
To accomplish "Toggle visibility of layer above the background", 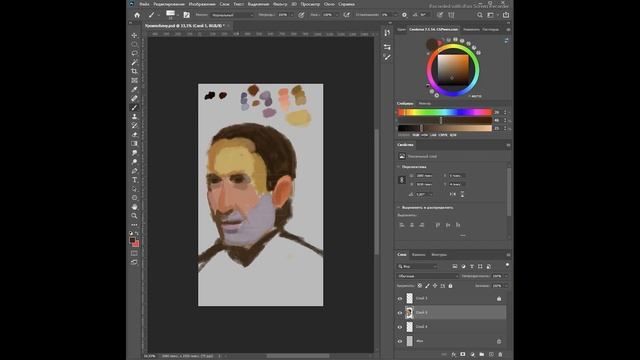I will (400, 327).
